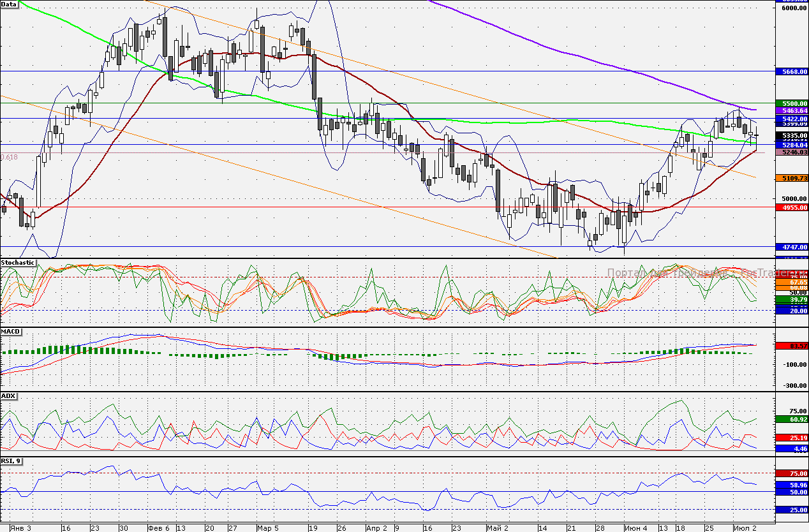Click the 18 date axis label
809x532 pixels.
pos(681,528)
